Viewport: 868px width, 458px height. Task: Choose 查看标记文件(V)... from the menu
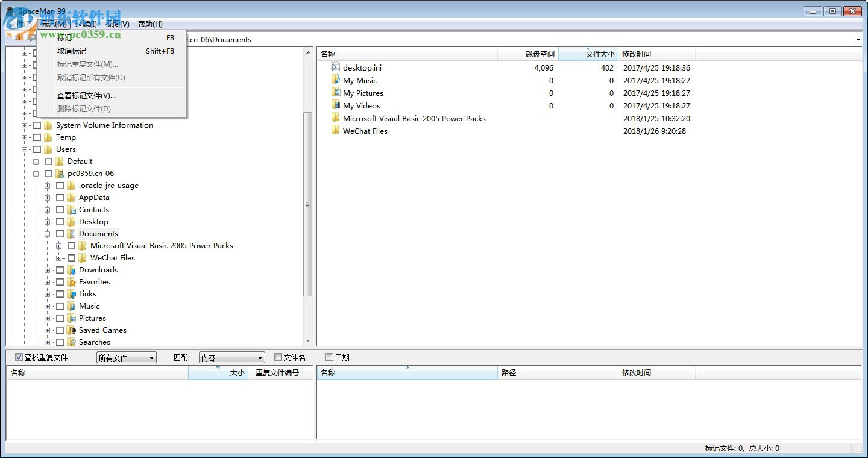click(112, 96)
